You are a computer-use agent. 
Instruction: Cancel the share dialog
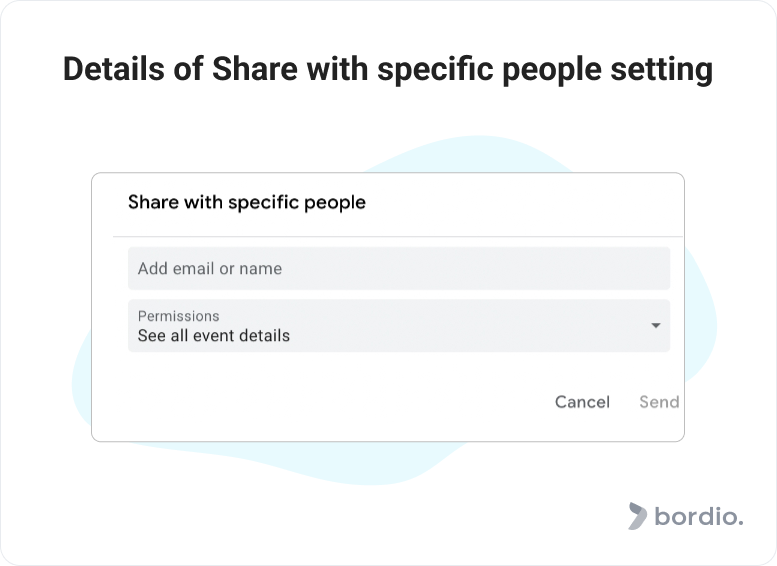point(582,402)
